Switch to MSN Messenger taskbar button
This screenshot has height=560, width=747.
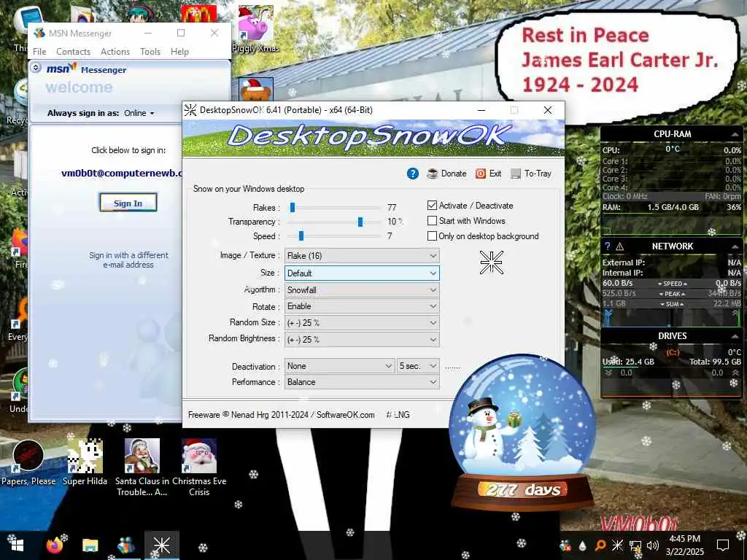125,545
